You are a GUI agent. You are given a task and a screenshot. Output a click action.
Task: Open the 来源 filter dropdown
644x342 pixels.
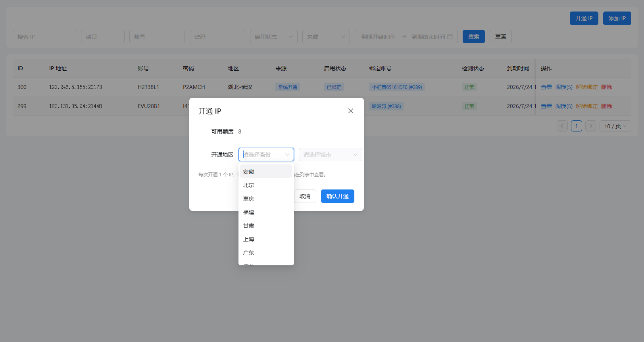pos(326,37)
